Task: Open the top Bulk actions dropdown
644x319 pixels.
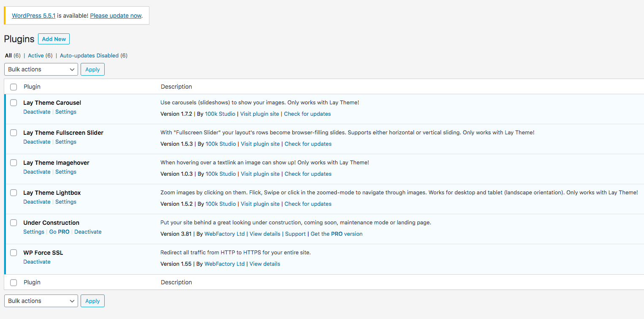Action: 41,69
